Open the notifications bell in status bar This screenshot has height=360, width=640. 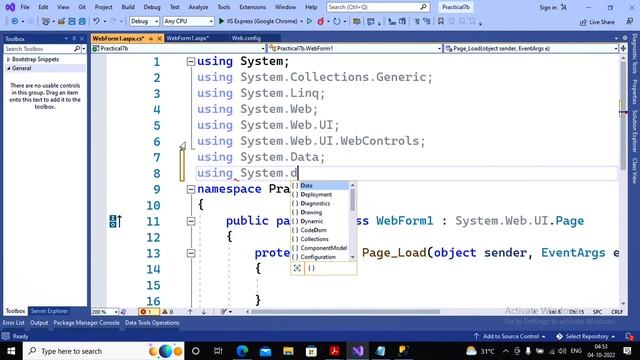pos(629,336)
